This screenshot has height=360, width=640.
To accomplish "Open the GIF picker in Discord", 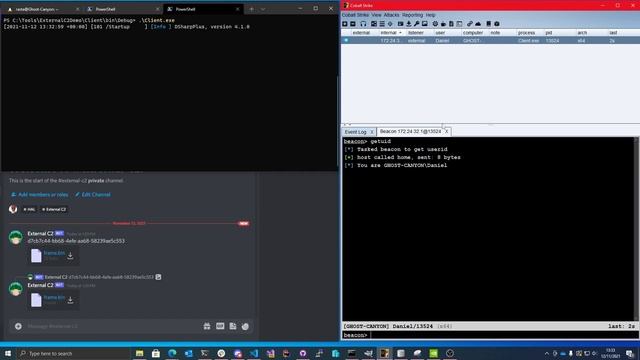I will click(220, 326).
